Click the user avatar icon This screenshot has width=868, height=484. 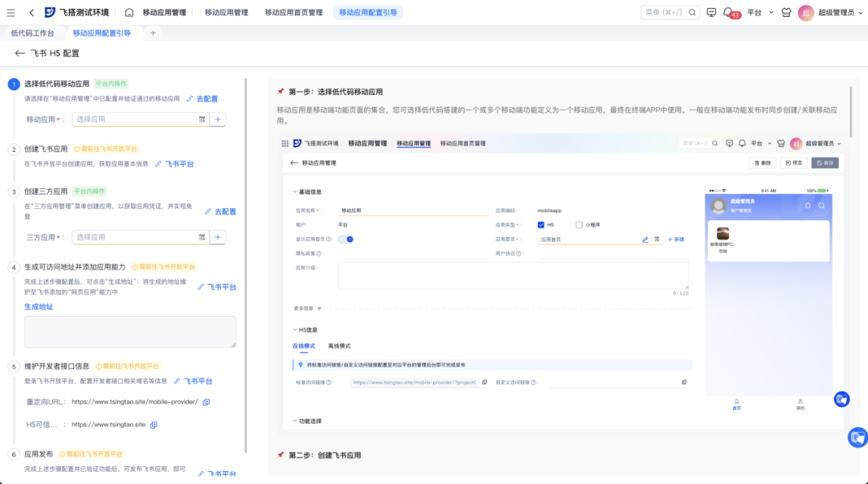(805, 12)
